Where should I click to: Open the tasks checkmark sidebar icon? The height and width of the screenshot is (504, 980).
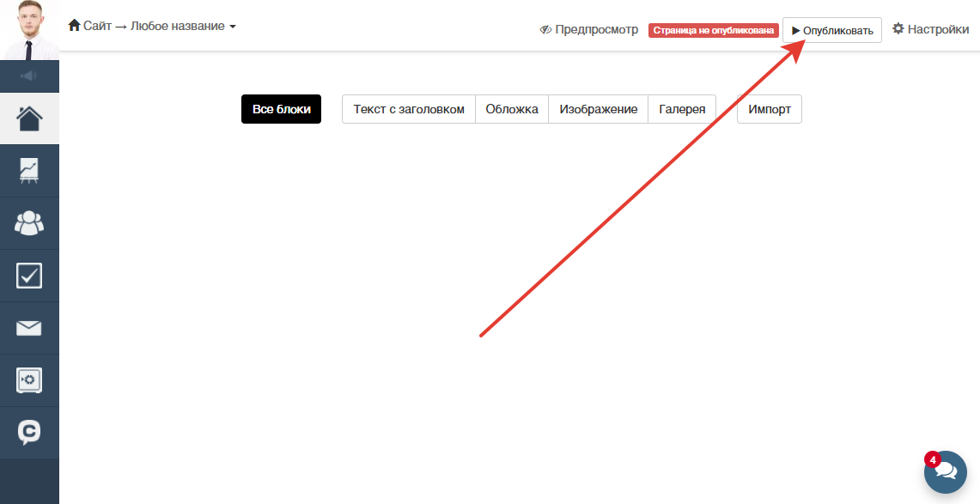(x=29, y=276)
